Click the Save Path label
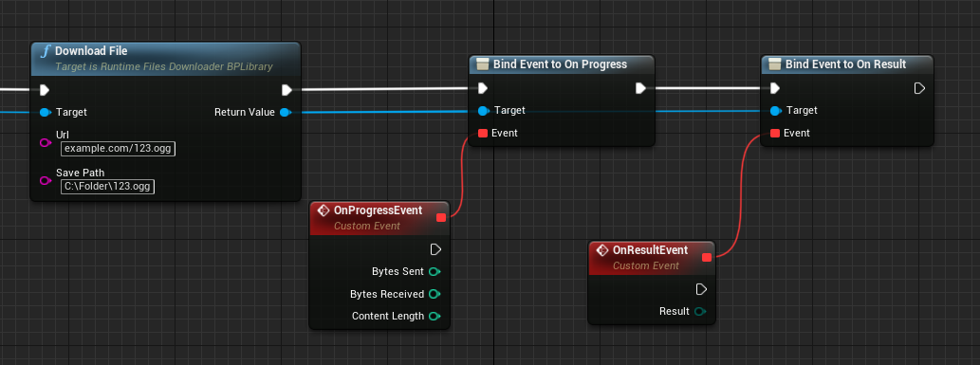Screen dimensions: 980x365 pos(80,173)
